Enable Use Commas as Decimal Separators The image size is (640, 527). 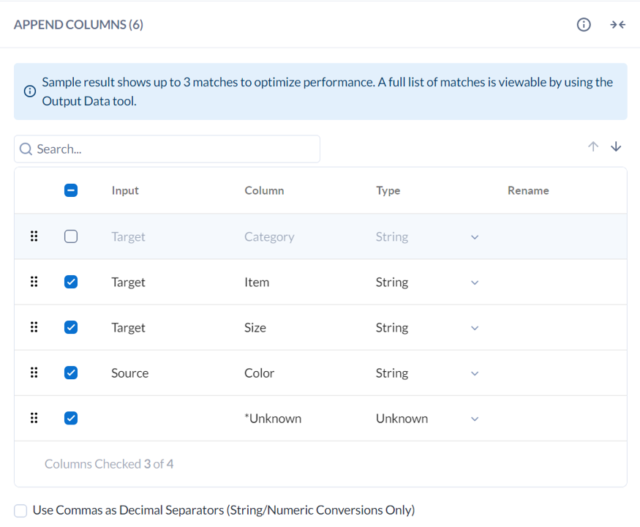[20, 510]
